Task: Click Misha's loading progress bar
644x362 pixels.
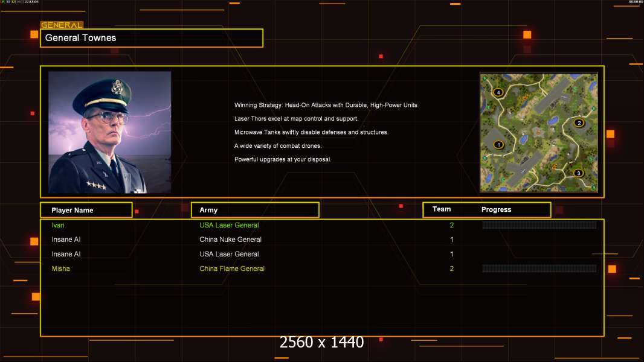Action: (x=539, y=268)
